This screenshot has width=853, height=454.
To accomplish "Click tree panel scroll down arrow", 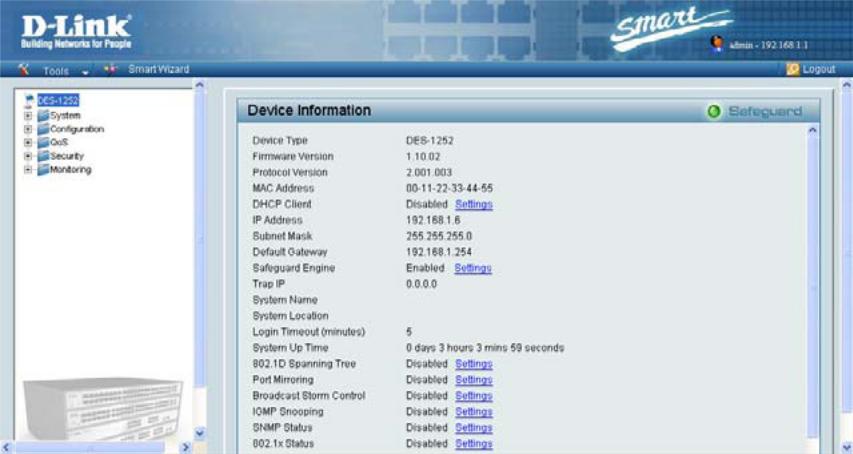I will coord(200,433).
